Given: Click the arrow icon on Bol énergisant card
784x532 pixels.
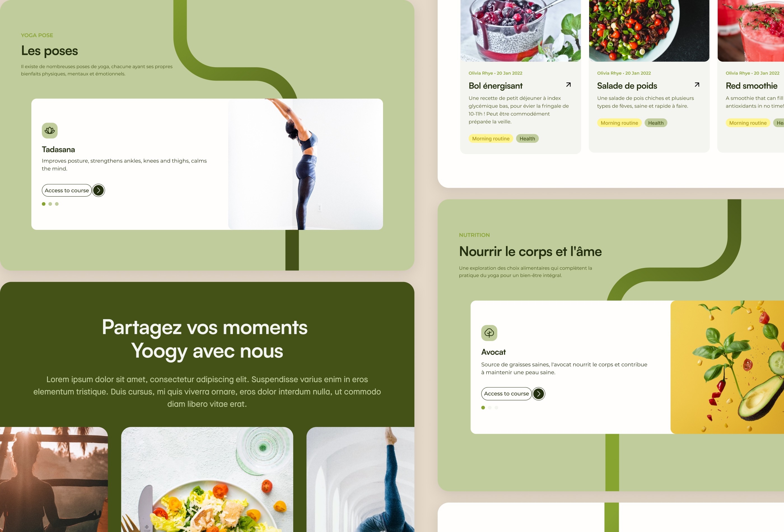Looking at the screenshot, I should point(567,85).
